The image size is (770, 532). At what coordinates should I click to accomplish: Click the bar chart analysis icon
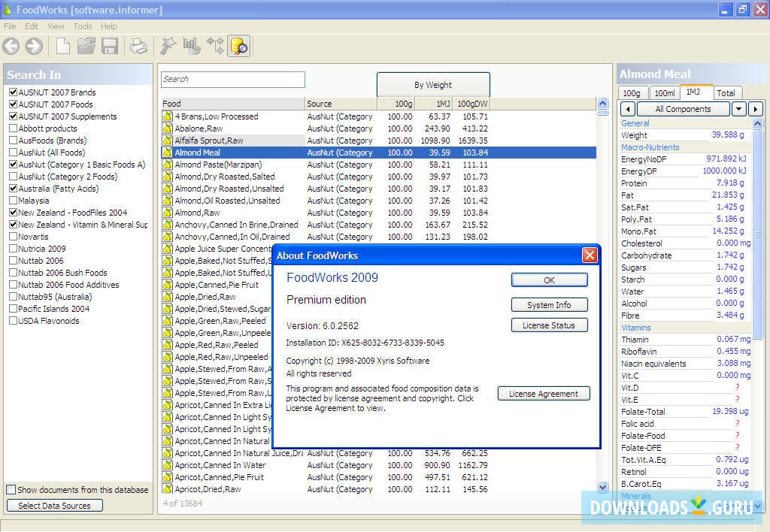(x=192, y=47)
